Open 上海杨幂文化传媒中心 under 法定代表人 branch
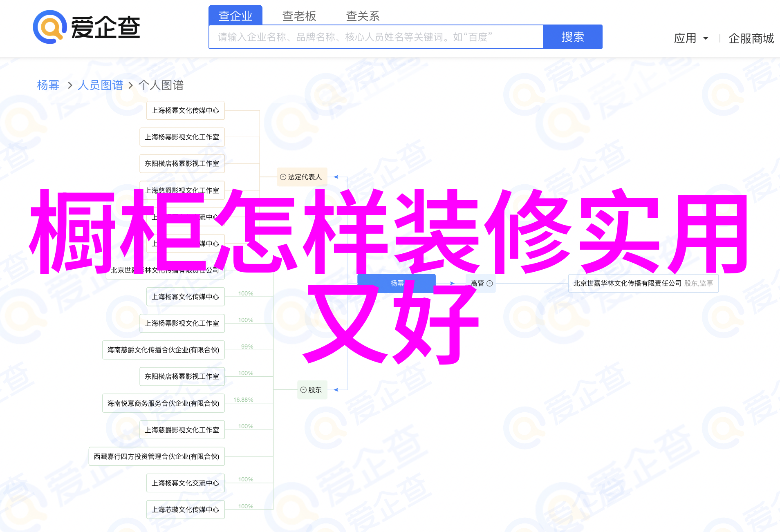This screenshot has height=532, width=780. [186, 110]
